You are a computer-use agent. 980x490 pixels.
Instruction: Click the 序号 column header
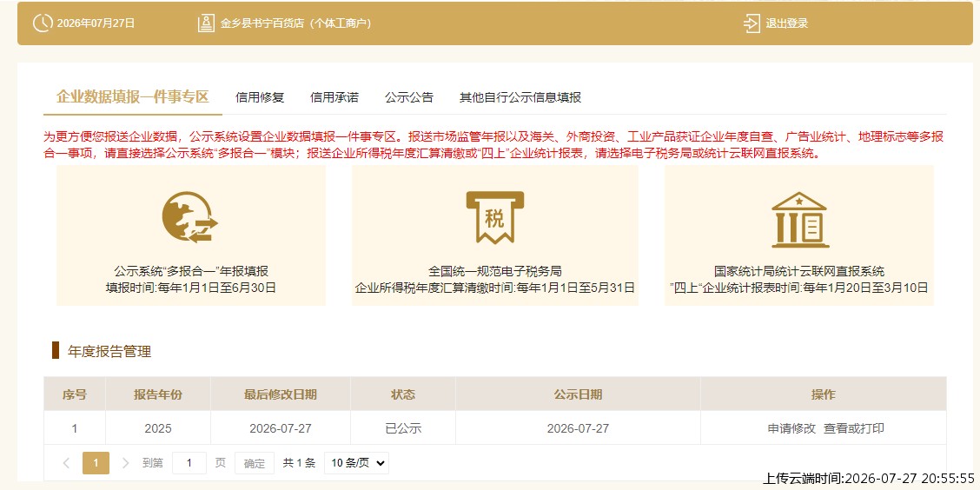point(75,394)
